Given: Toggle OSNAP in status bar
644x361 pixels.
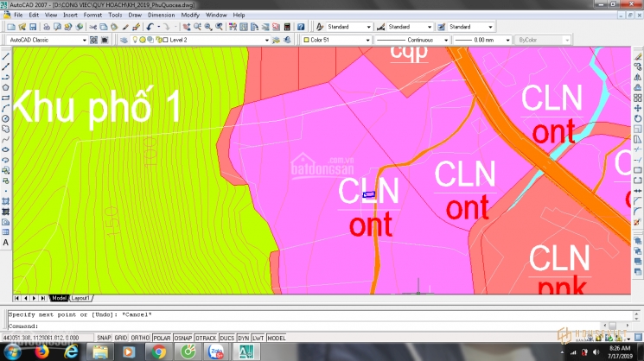Looking at the screenshot, I should click(182, 338).
